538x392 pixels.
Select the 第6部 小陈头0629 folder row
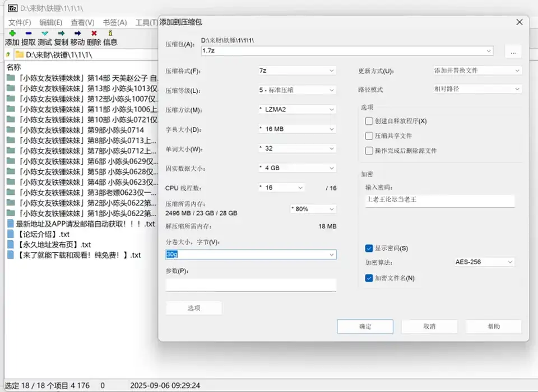click(82, 161)
